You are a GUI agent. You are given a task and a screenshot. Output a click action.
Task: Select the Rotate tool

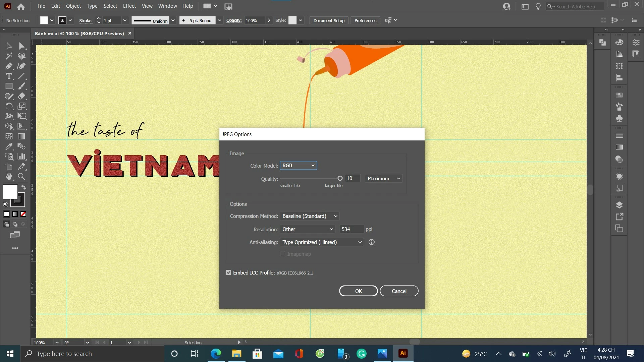(x=9, y=106)
